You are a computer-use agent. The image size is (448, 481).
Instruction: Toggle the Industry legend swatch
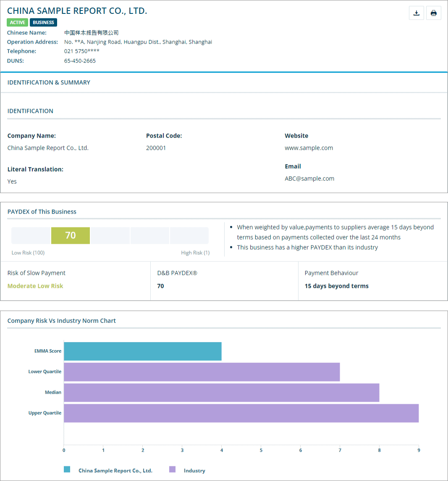pyautogui.click(x=173, y=469)
